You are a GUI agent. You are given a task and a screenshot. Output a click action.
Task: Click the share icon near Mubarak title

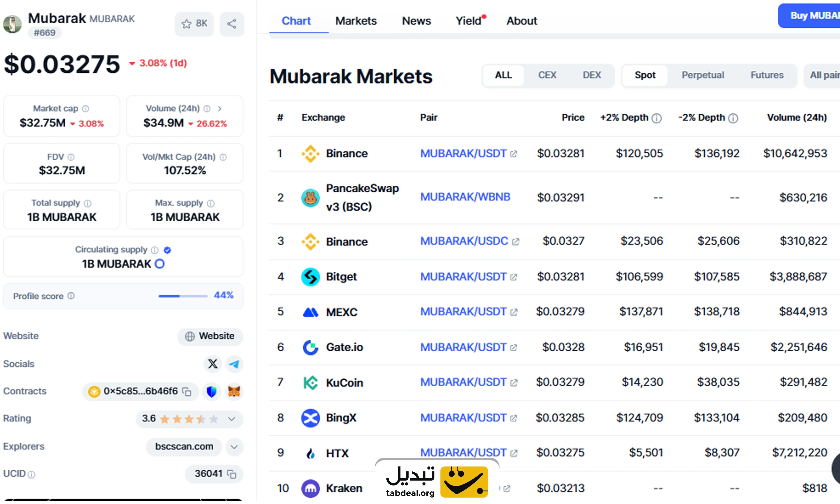(232, 24)
